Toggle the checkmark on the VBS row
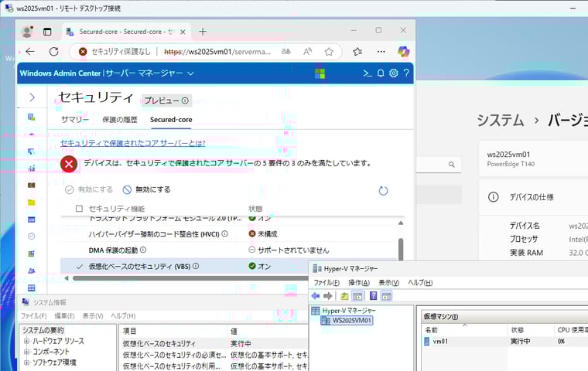The image size is (588, 371). pyautogui.click(x=79, y=267)
